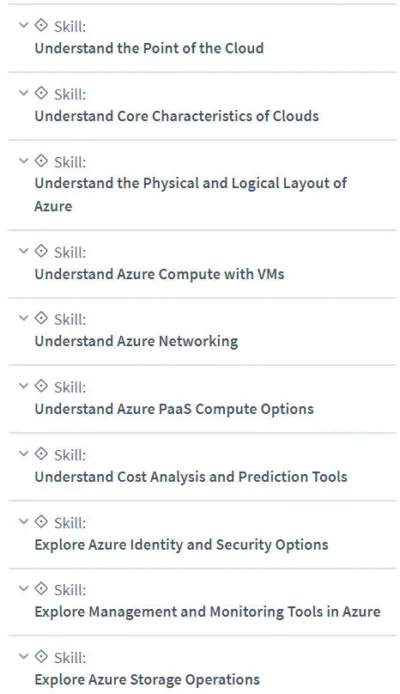Click skill icon for Azure PaaS Compute Options
The image size is (400, 694).
(x=41, y=386)
